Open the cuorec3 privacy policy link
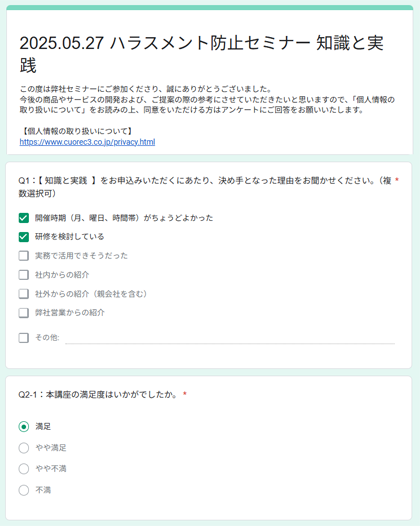The width and height of the screenshot is (420, 526). click(87, 142)
